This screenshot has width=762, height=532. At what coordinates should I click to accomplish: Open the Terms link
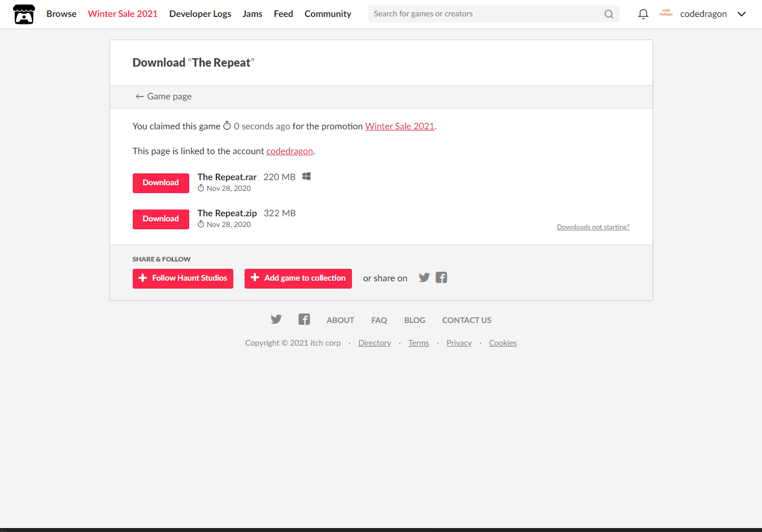click(x=419, y=343)
